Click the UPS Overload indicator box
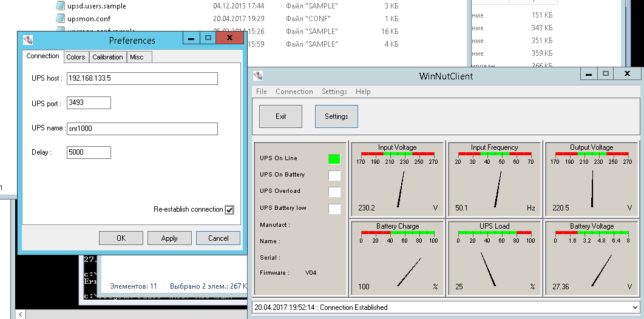This screenshot has width=644, height=319. click(334, 192)
